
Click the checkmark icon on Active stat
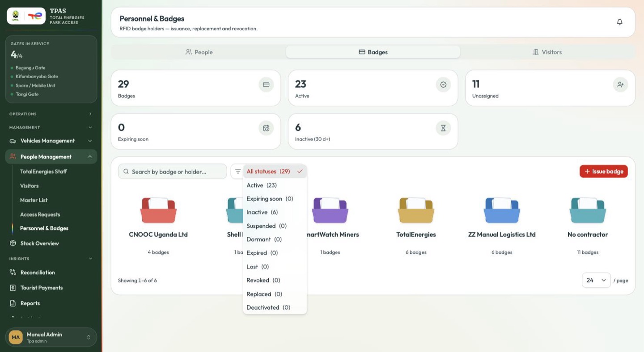tap(443, 84)
